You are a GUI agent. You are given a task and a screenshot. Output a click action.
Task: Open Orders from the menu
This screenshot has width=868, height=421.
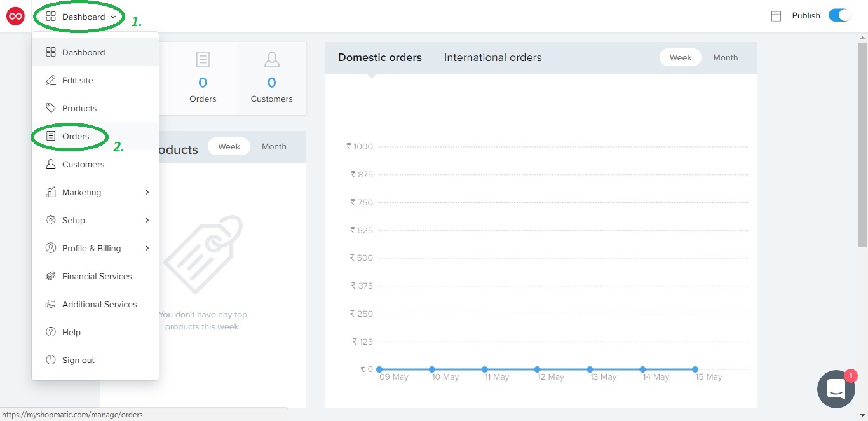click(95, 136)
